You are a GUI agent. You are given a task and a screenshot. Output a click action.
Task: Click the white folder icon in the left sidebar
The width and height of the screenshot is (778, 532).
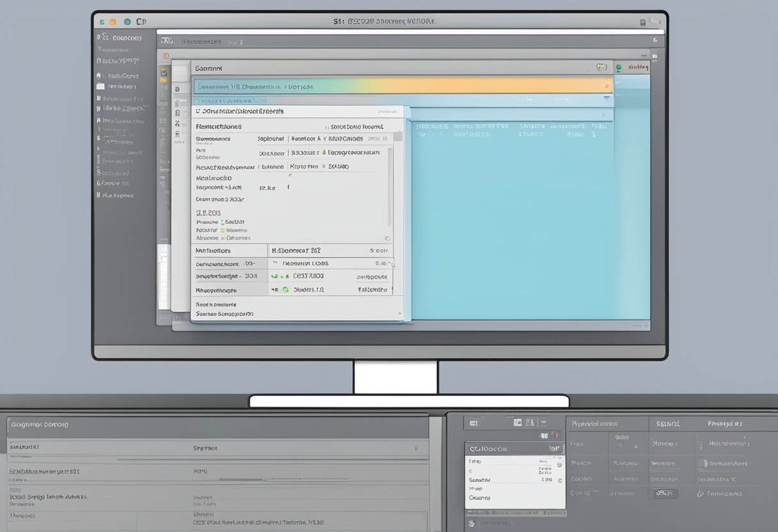tap(100, 86)
